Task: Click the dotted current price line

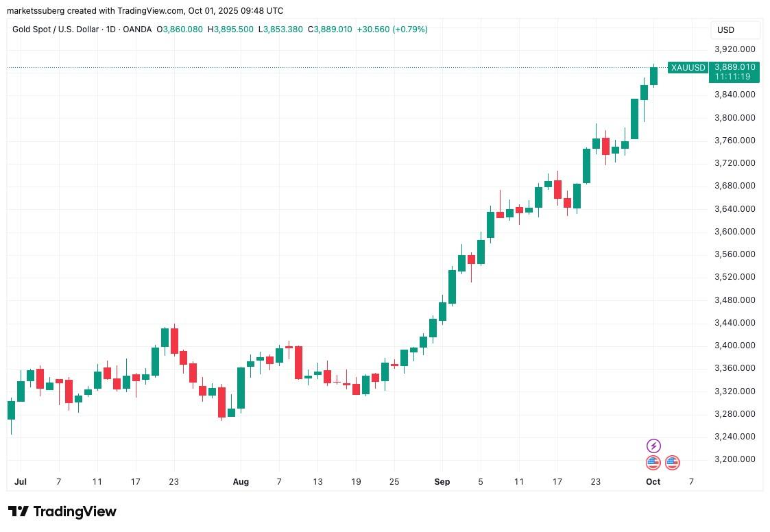Action: (343, 66)
